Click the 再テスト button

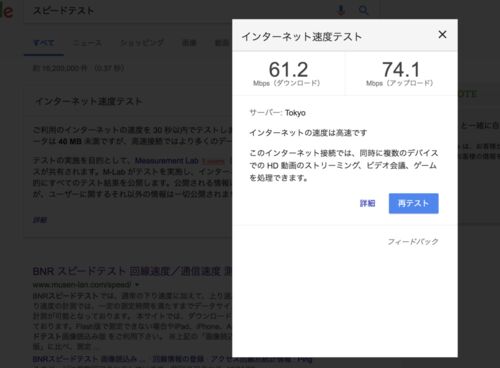[413, 203]
